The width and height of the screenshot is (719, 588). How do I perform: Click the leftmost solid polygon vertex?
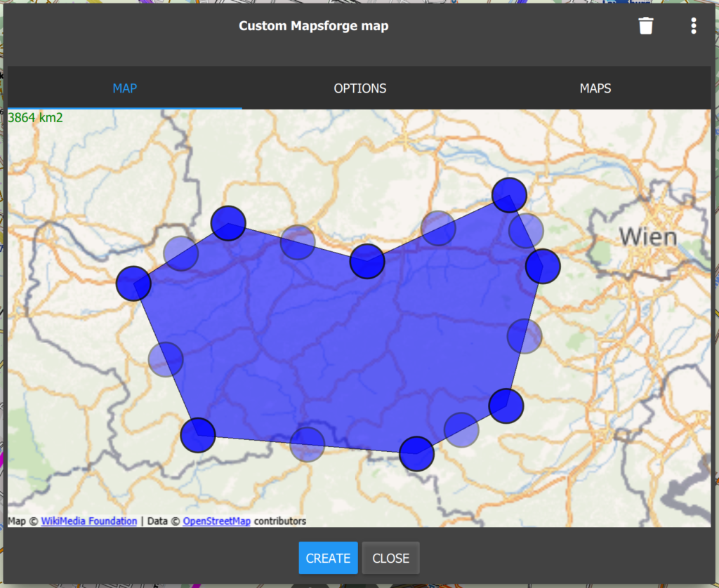(x=133, y=283)
